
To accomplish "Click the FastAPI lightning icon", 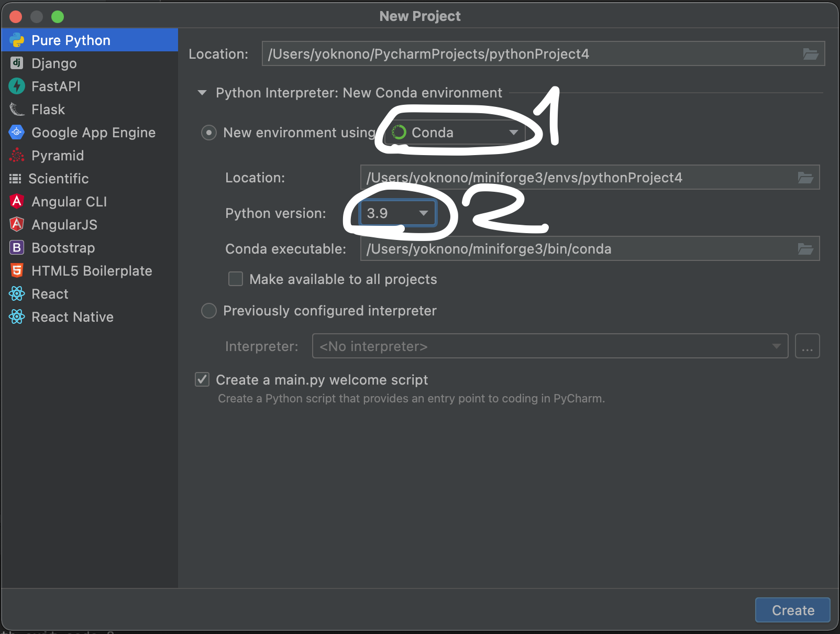I will click(x=17, y=86).
